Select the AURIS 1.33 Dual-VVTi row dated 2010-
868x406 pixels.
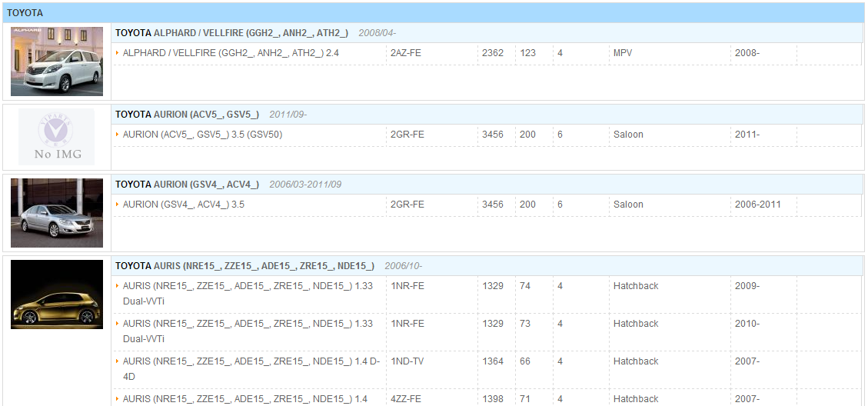click(487, 331)
